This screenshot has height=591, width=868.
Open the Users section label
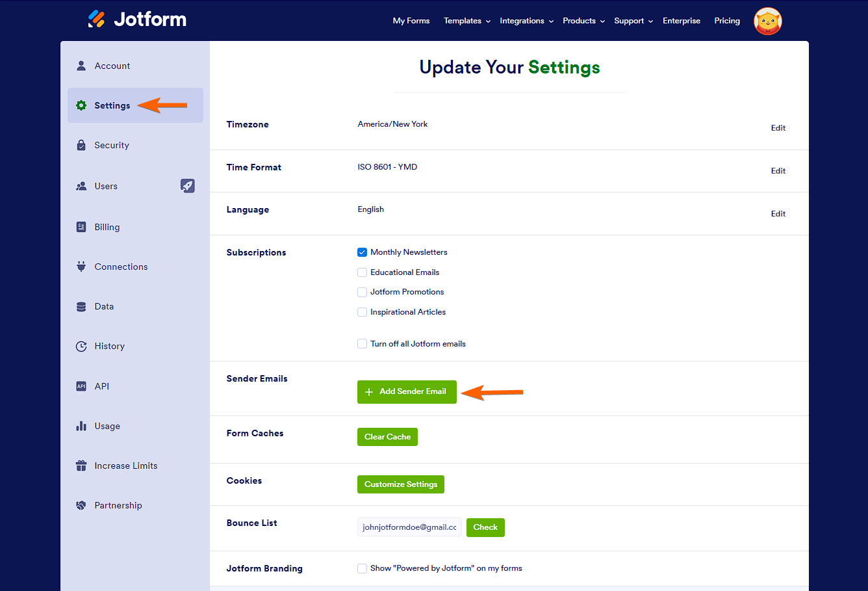[106, 186]
